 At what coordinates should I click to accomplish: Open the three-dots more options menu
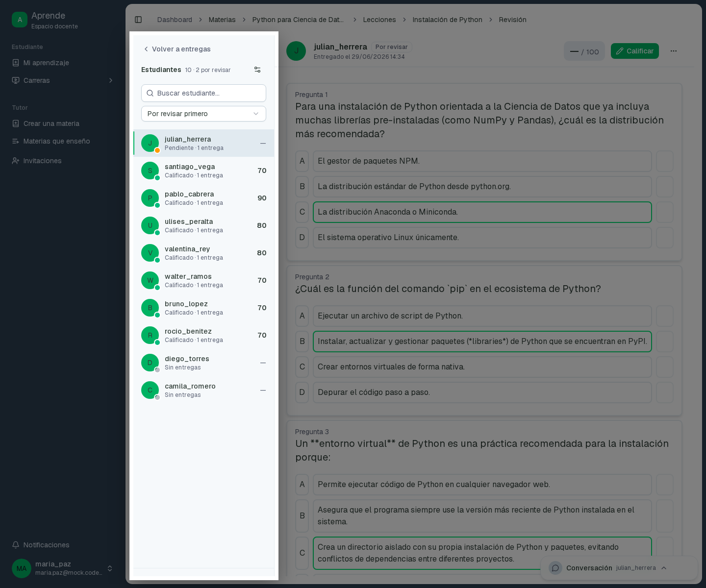pos(674,51)
